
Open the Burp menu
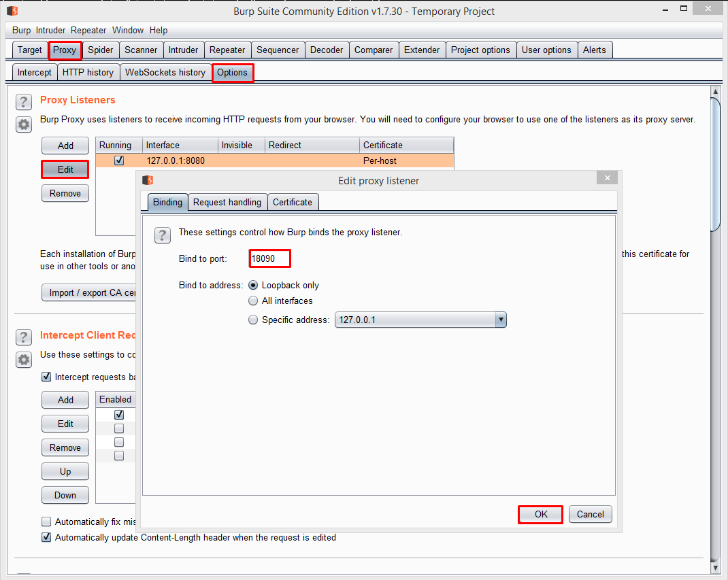click(x=21, y=30)
